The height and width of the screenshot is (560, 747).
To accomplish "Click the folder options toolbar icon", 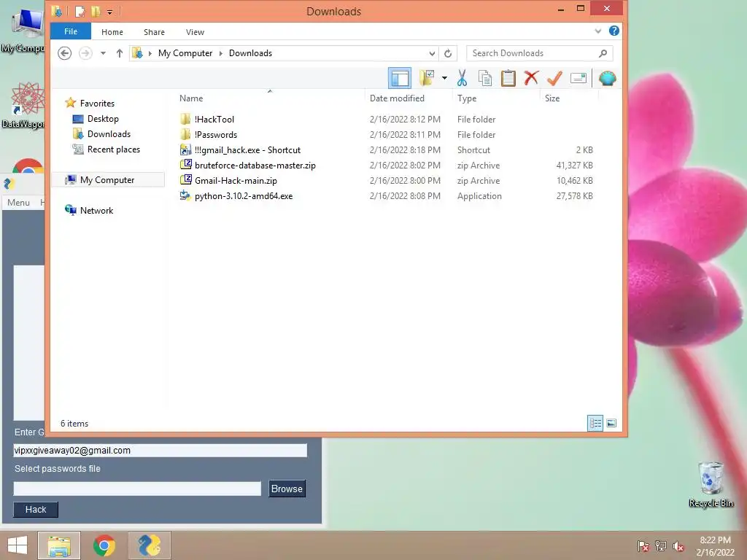I will [426, 78].
